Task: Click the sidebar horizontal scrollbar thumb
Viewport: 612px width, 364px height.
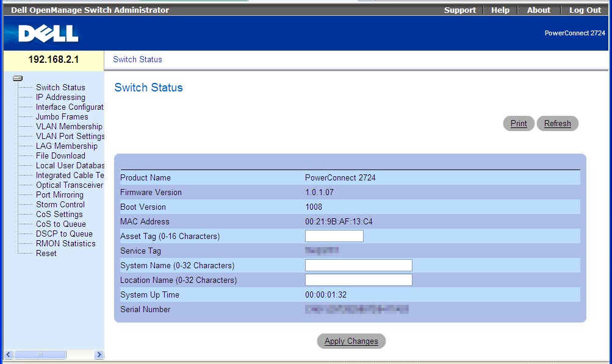Action: tap(40, 354)
